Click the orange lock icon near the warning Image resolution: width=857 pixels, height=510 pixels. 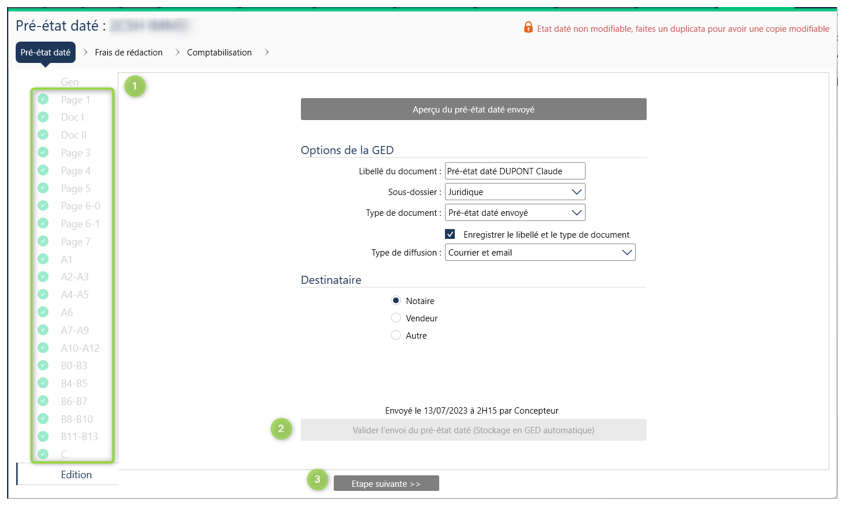coord(528,27)
